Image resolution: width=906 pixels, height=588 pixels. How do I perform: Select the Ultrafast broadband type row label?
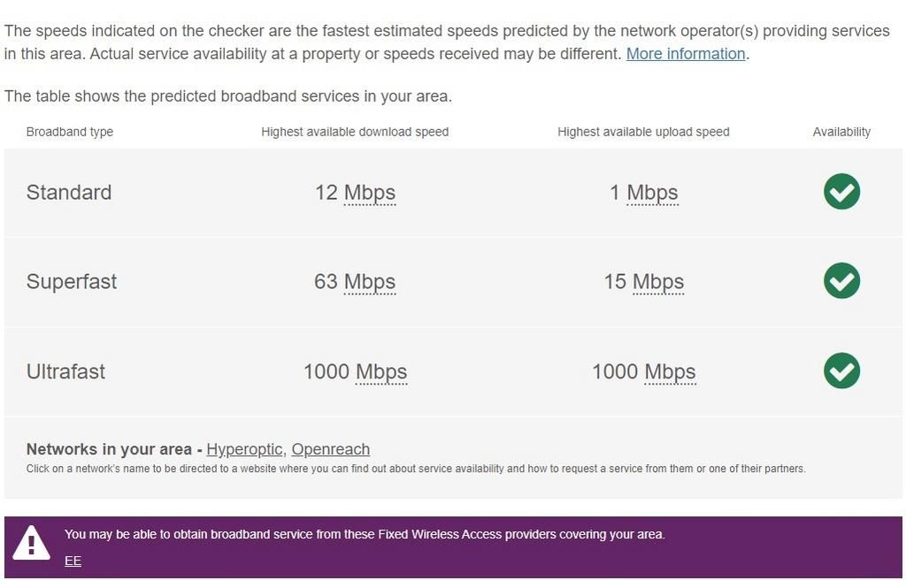click(65, 371)
